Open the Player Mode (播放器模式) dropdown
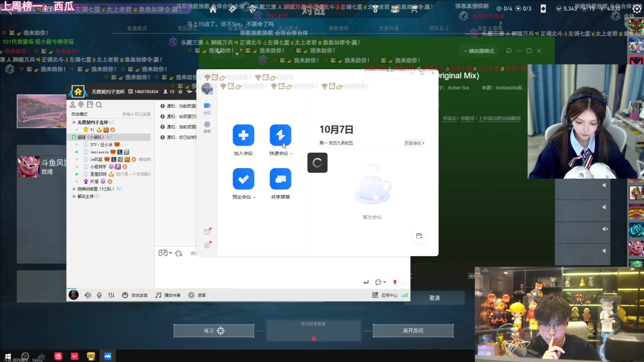This screenshot has width=644, height=362. [x=479, y=51]
